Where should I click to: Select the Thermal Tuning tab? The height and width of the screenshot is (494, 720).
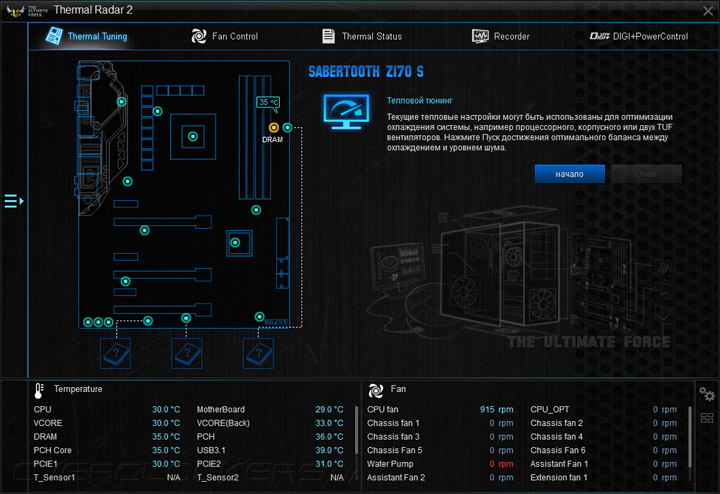click(x=86, y=36)
